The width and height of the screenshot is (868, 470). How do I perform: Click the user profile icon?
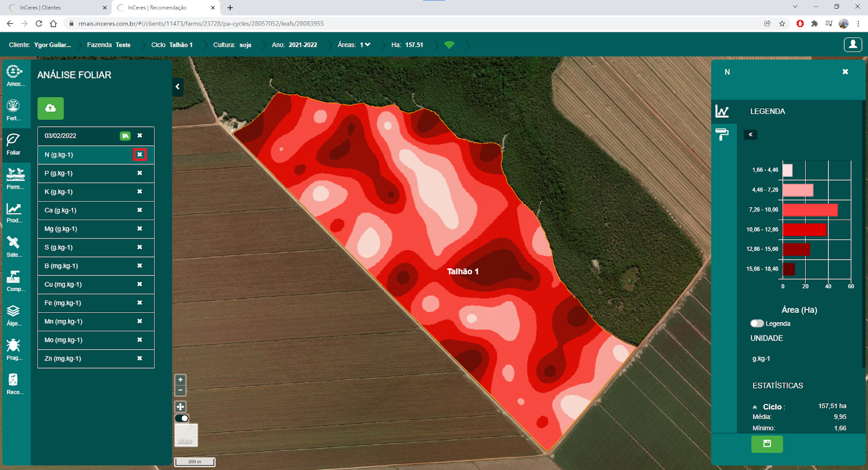tap(853, 44)
